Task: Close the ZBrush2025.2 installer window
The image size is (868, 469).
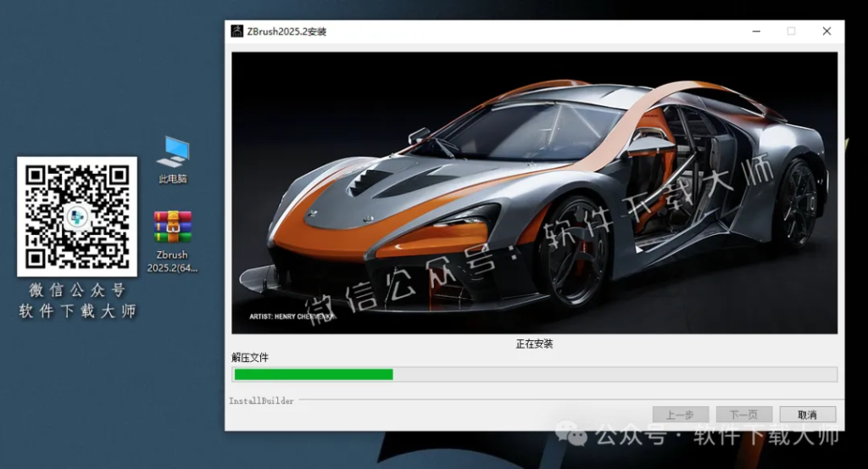Action: (x=826, y=31)
